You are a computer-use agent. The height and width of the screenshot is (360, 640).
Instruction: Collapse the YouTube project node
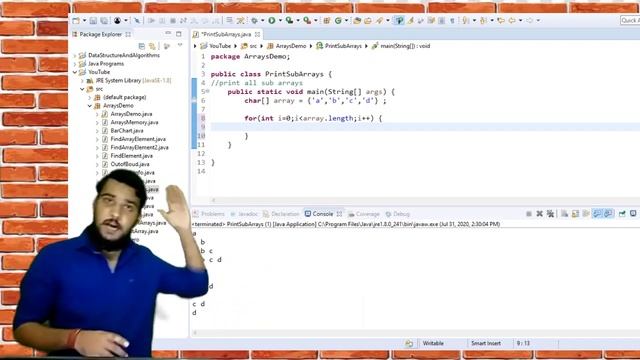[x=75, y=72]
